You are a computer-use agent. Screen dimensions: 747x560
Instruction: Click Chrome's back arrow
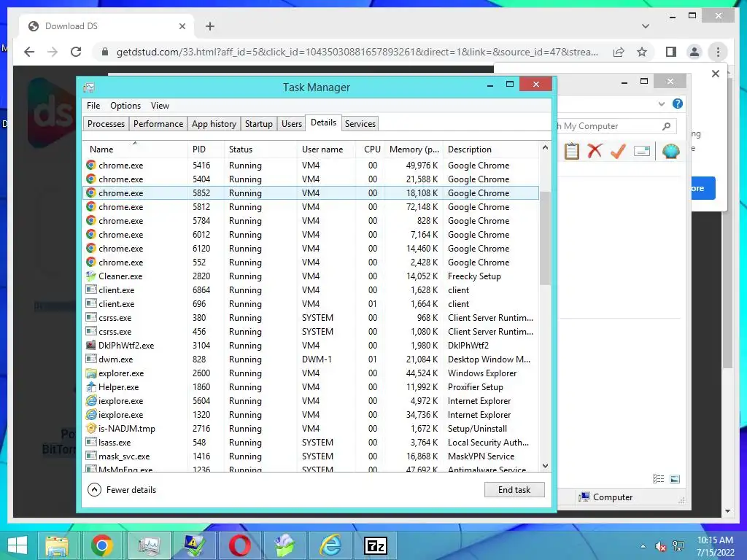[x=29, y=52]
